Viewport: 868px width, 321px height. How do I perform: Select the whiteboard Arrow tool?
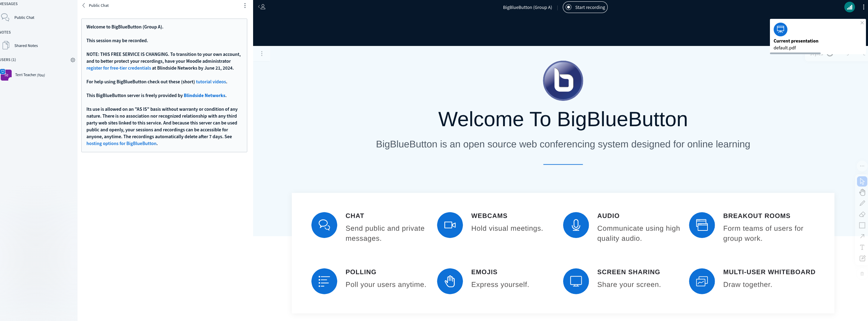click(x=862, y=236)
